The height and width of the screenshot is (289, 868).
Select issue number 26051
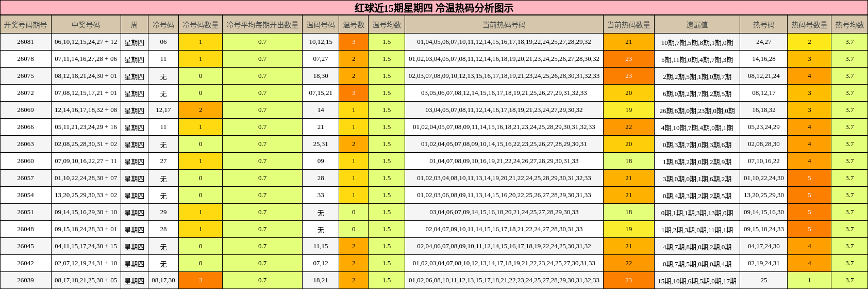(25, 212)
